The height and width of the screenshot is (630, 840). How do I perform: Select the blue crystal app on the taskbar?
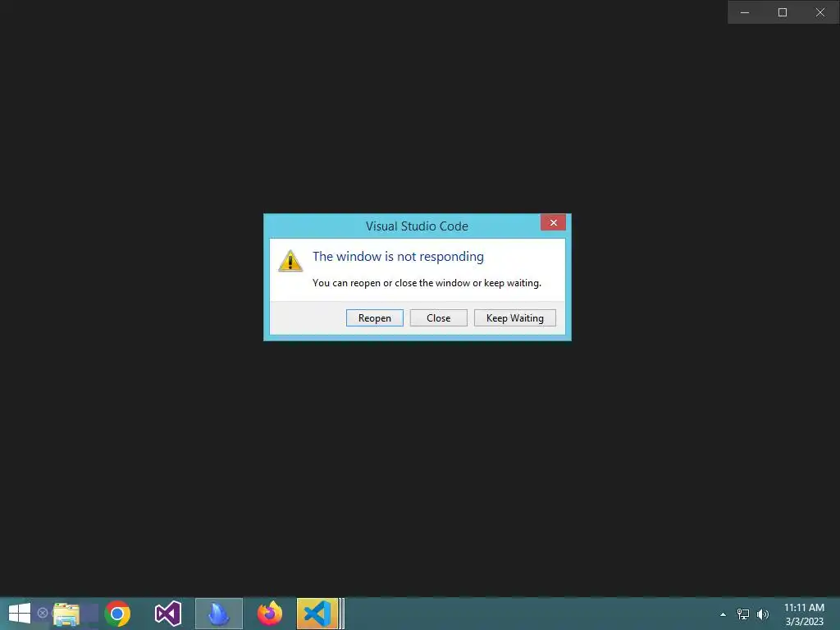(218, 614)
